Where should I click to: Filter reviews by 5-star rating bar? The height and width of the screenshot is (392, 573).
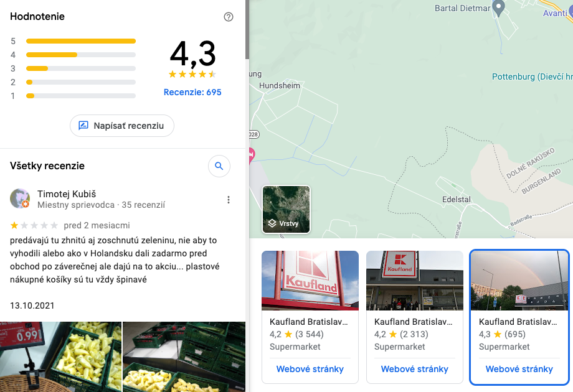[x=81, y=41]
